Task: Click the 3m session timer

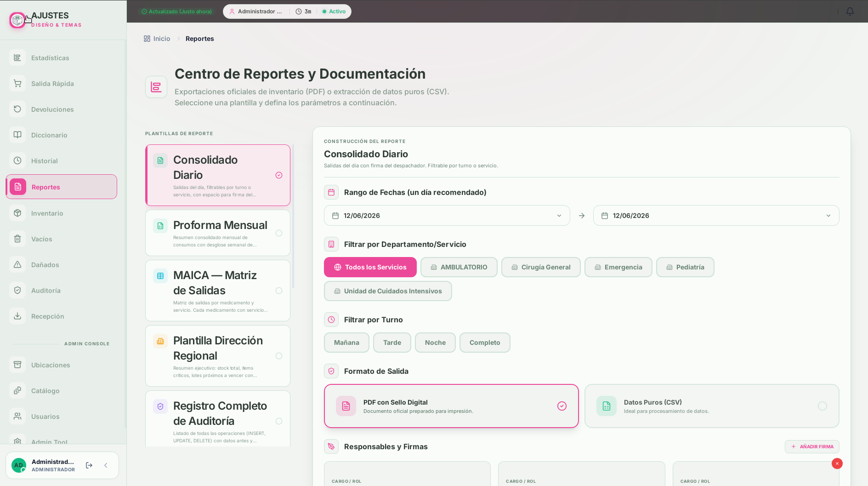Action: coord(303,11)
